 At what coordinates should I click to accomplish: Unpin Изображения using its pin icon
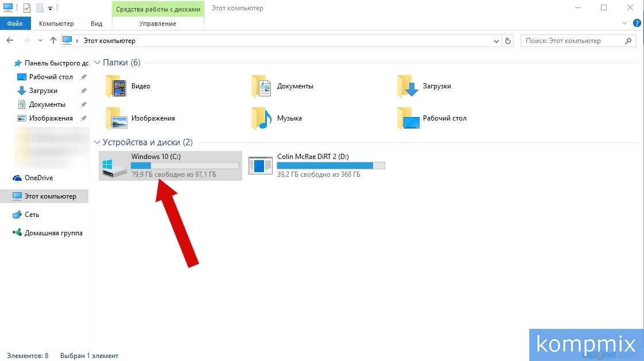pos(83,118)
